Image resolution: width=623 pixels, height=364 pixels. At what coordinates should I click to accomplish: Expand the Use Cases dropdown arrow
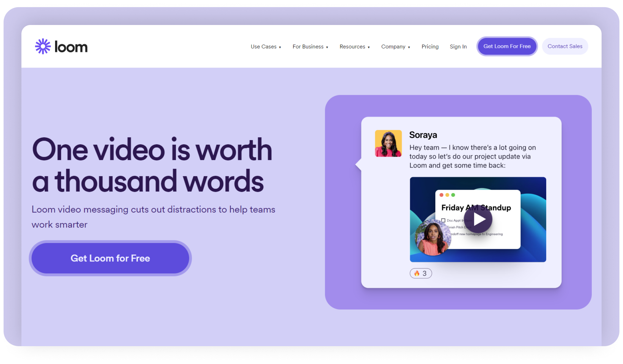(x=280, y=47)
